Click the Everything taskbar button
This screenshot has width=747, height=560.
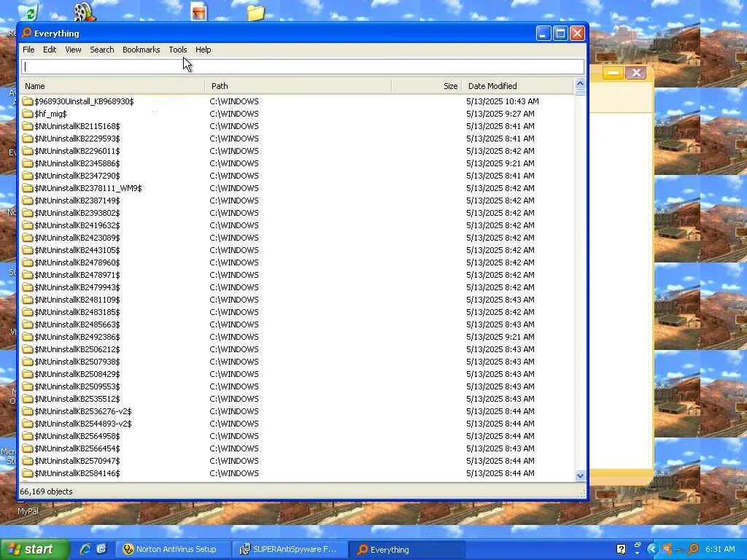click(407, 550)
